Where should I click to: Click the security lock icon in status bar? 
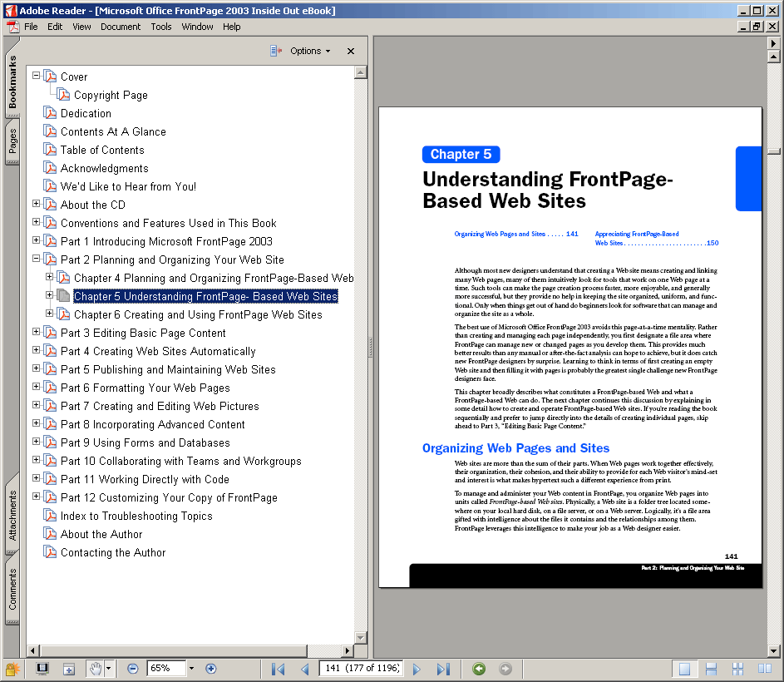tap(12, 669)
